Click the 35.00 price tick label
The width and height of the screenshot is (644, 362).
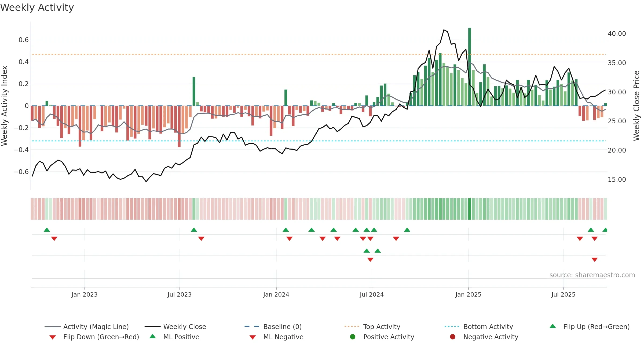[617, 63]
